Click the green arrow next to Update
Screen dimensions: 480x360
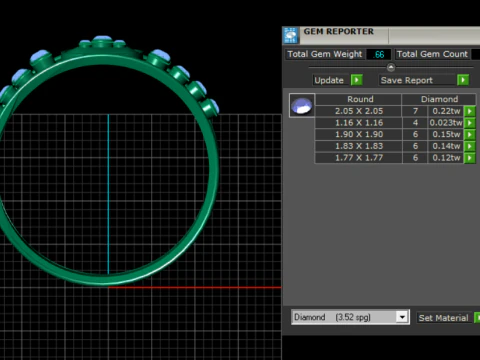click(x=357, y=80)
